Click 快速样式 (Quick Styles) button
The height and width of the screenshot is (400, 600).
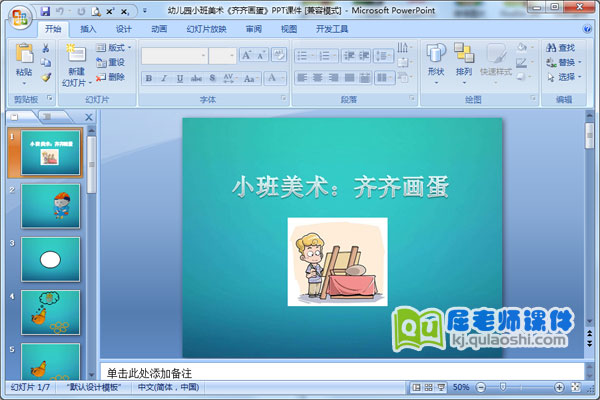coord(496,61)
